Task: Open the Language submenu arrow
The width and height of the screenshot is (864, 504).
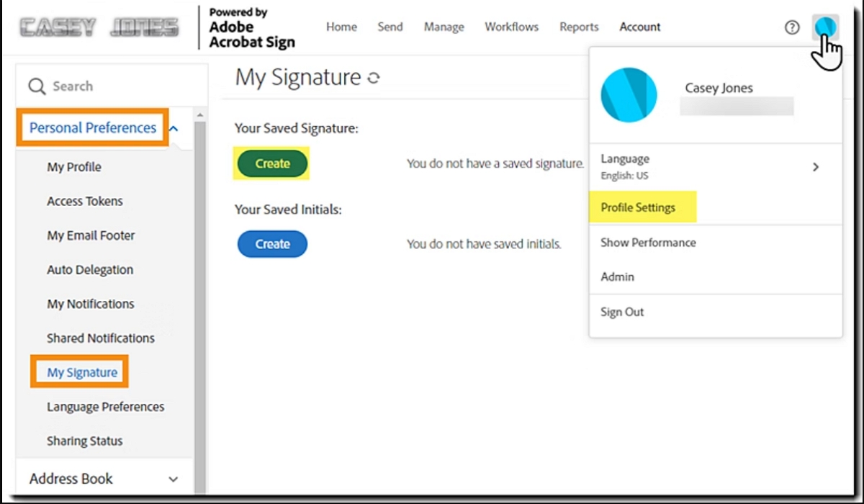Action: 816,167
